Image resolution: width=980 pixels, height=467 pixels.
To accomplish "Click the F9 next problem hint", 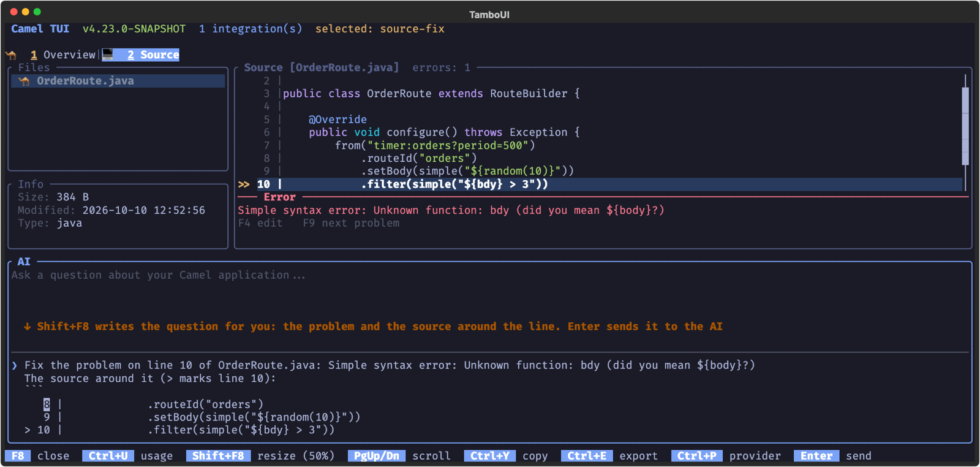I will (x=351, y=223).
